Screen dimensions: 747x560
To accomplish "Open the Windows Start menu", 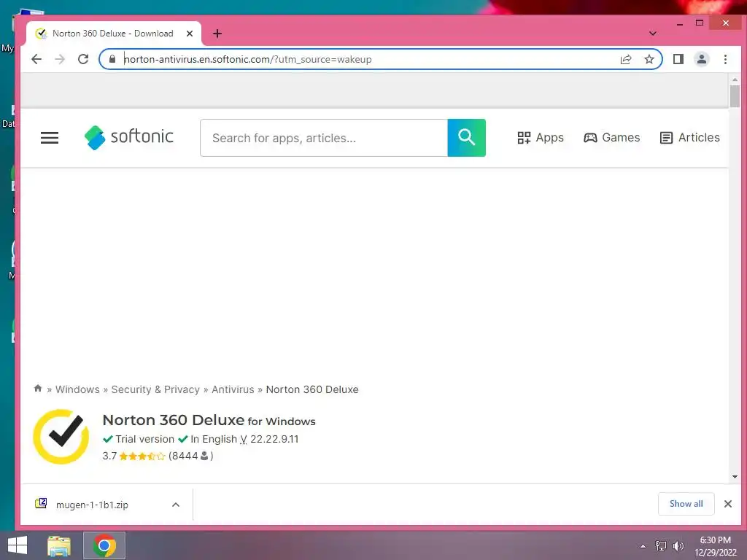I will 18,545.
